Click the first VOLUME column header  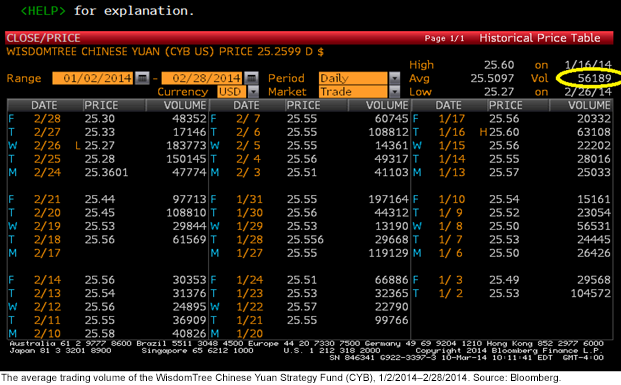coord(185,105)
